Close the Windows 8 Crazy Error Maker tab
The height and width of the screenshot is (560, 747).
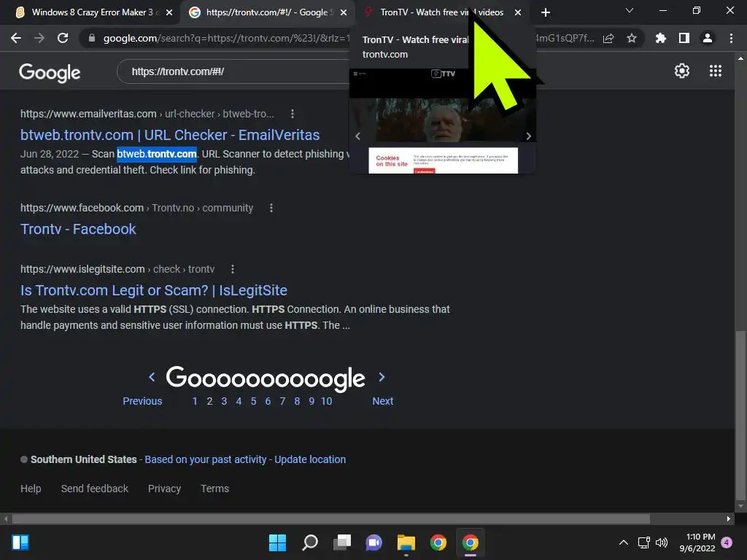click(169, 12)
